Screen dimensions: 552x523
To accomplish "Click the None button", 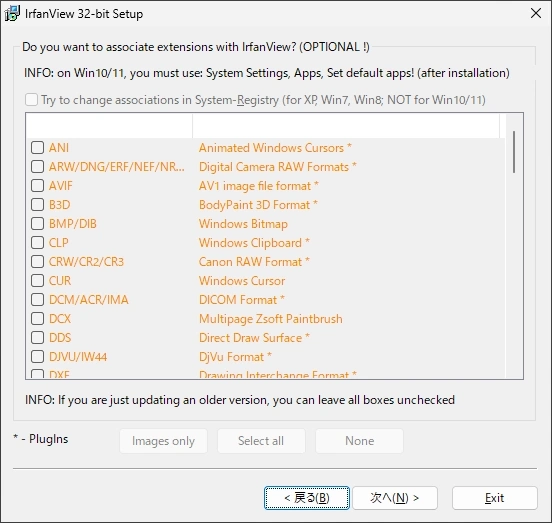I will 359,441.
